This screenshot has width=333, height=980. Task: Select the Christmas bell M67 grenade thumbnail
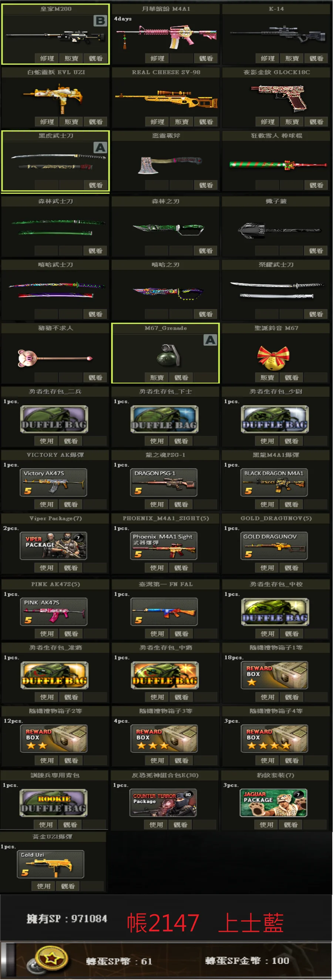273,358
